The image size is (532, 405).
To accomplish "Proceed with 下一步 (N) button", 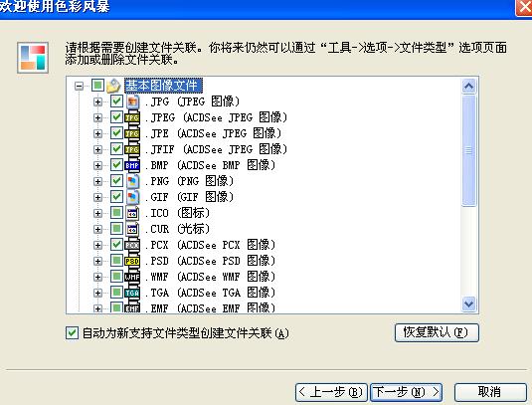I will click(x=406, y=392).
